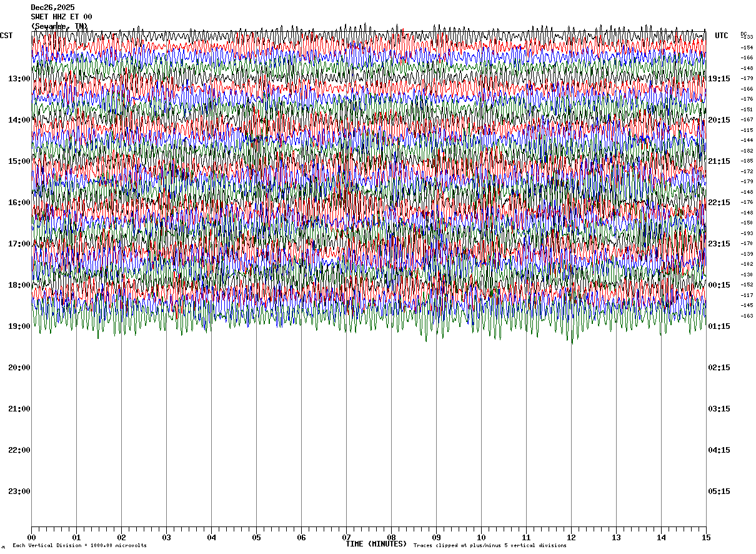Click minute tick label 03
The image size is (756, 554).
[166, 538]
